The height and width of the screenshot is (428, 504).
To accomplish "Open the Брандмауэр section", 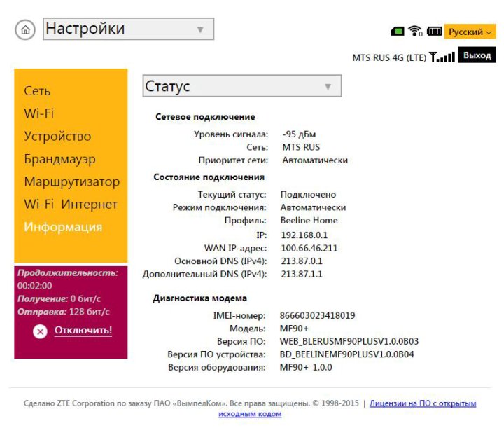I will click(59, 159).
